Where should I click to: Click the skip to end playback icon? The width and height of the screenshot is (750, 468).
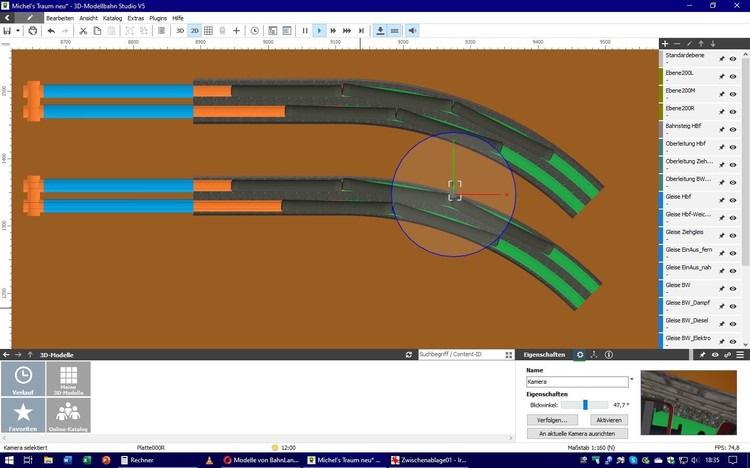point(361,31)
